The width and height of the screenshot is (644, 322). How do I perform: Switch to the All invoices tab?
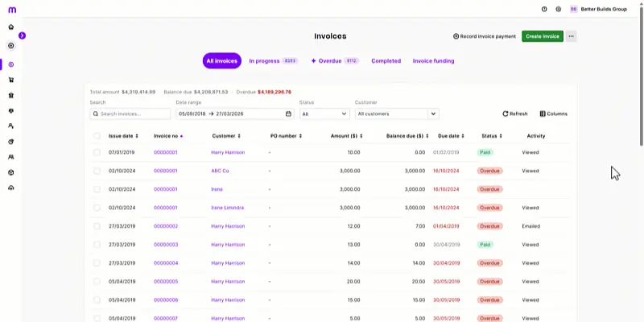pos(222,61)
